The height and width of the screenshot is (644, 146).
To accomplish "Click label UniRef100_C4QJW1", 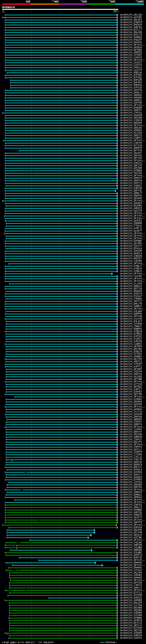I will click(x=131, y=543).
